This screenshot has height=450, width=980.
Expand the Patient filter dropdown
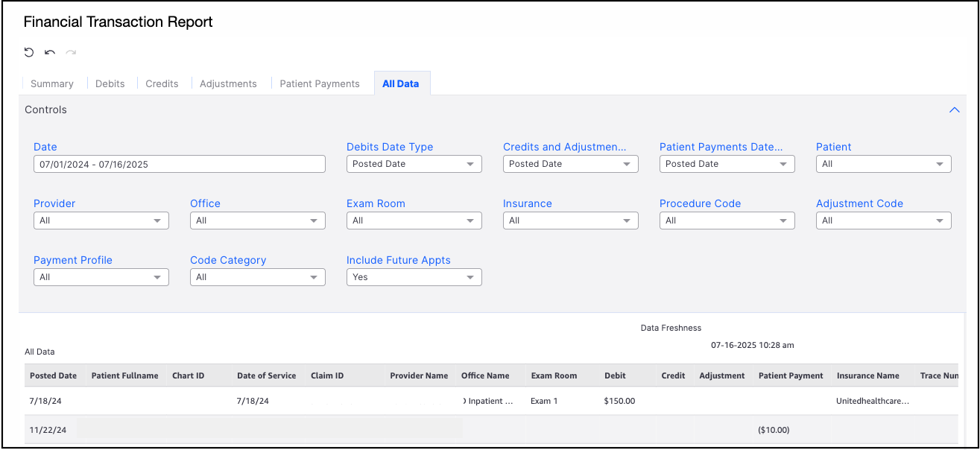click(884, 164)
